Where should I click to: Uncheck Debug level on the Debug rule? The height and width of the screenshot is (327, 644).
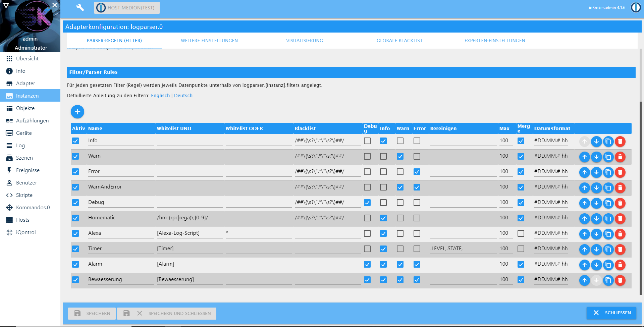coord(367,203)
